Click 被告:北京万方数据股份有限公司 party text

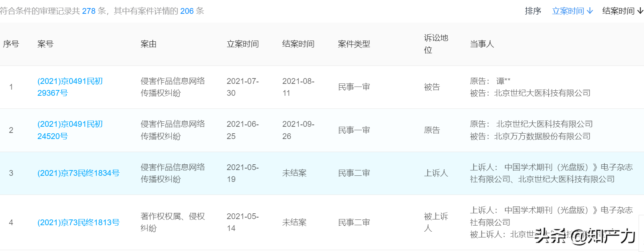click(x=530, y=136)
